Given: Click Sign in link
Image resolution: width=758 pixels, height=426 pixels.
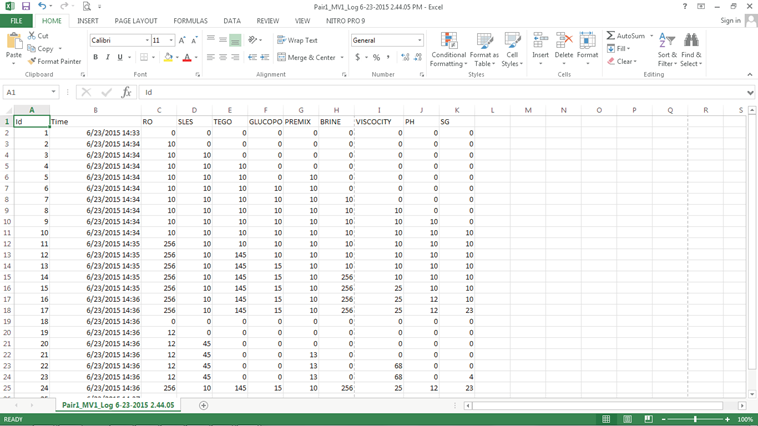Looking at the screenshot, I should coord(730,20).
